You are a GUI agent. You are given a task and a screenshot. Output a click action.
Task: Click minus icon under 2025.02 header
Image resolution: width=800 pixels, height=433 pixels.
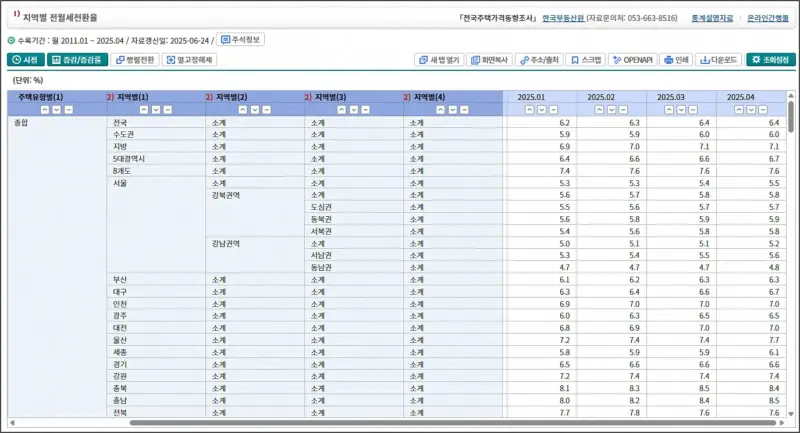(623, 110)
